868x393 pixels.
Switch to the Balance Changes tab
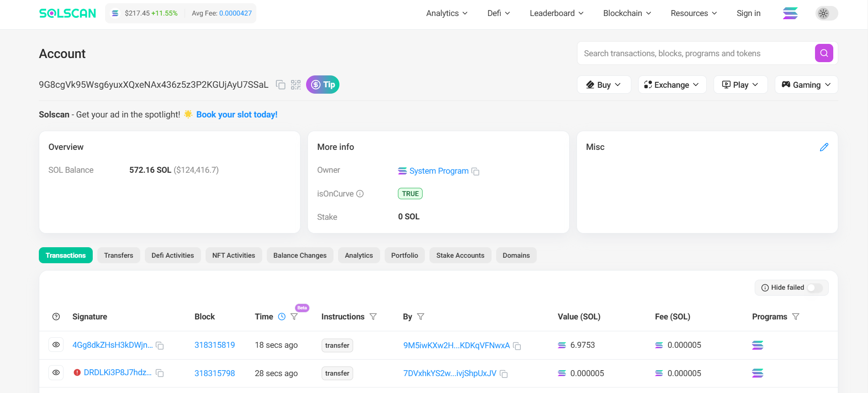pos(300,255)
